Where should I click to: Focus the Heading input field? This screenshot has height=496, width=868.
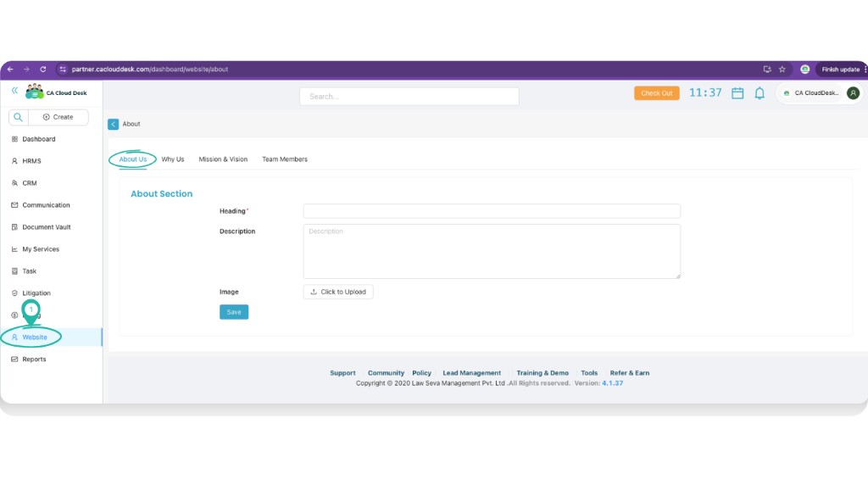492,211
